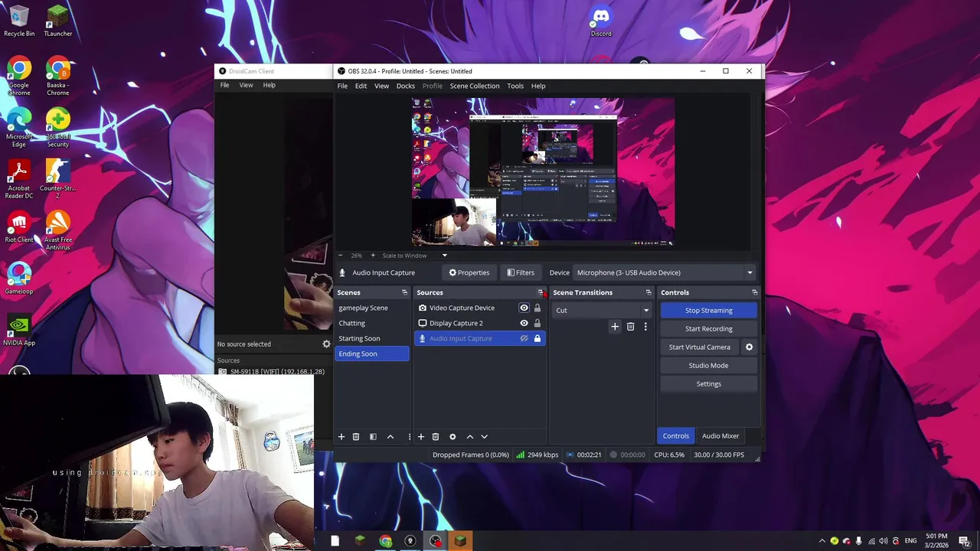Click Start Recording button
The image size is (980, 551).
pyautogui.click(x=708, y=328)
